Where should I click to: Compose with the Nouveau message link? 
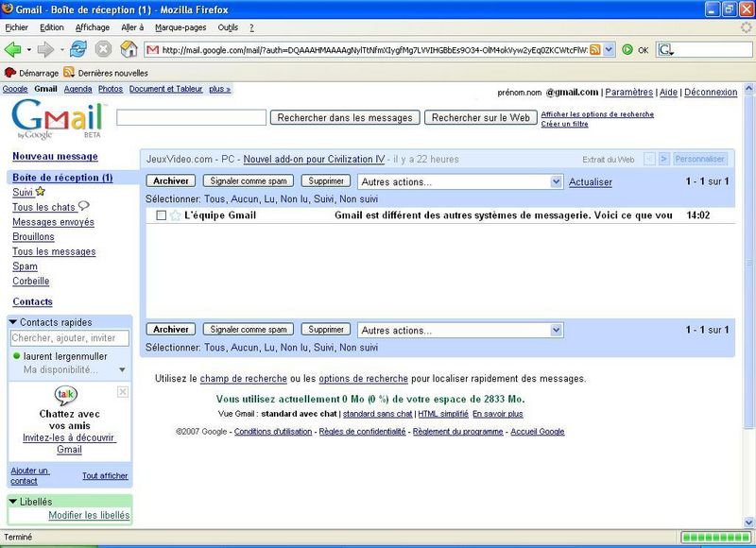pos(55,156)
